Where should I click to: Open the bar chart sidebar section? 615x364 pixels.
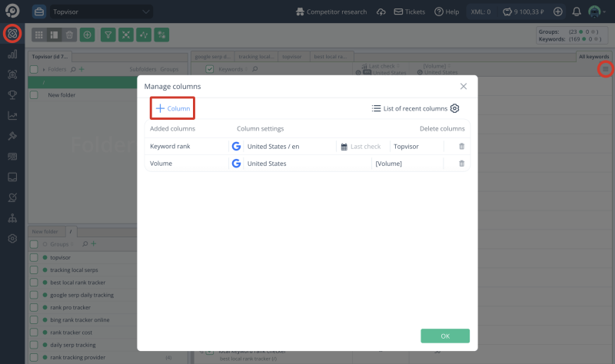12,54
